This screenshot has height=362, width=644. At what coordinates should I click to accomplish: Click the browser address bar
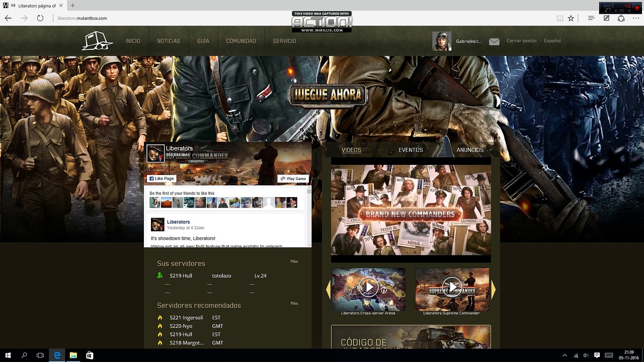302,18
